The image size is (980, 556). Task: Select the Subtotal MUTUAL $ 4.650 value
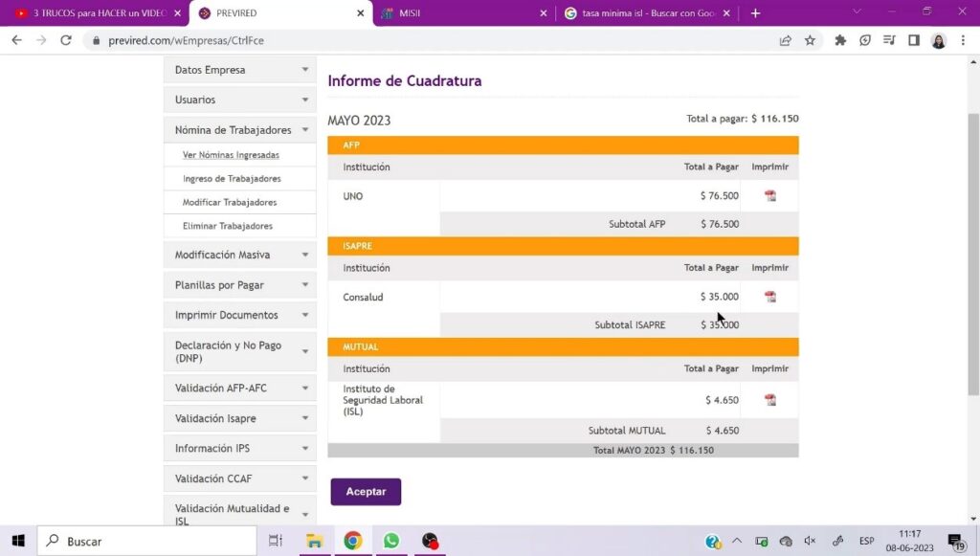(x=723, y=431)
